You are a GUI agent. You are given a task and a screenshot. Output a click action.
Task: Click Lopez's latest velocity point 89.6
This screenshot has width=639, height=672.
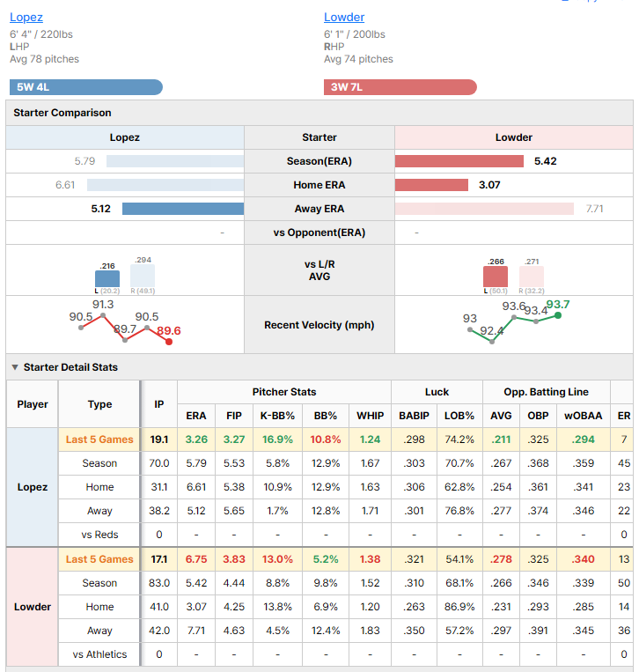click(x=169, y=342)
